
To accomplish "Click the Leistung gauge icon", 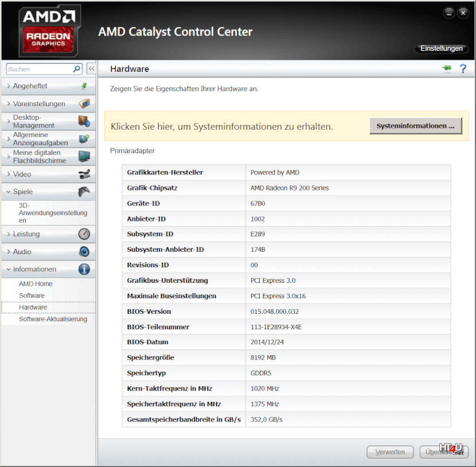I will coord(84,234).
